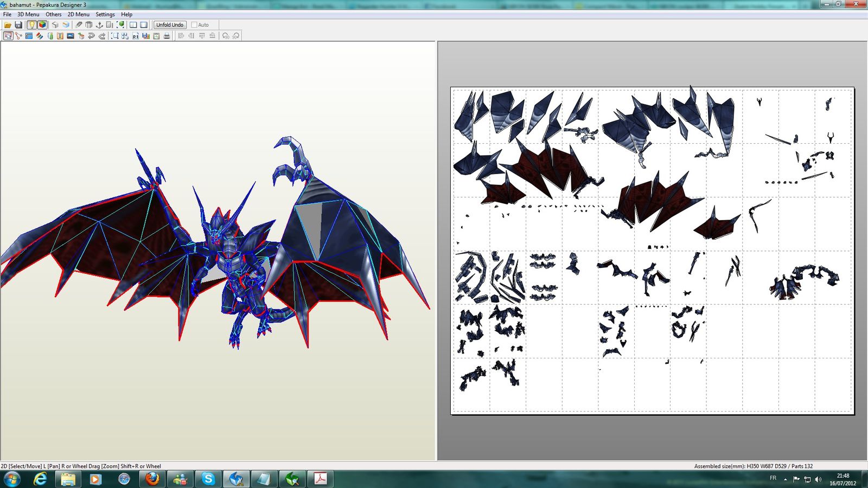Click the FR language indicator in tray
This screenshot has height=488, width=868.
tap(773, 478)
